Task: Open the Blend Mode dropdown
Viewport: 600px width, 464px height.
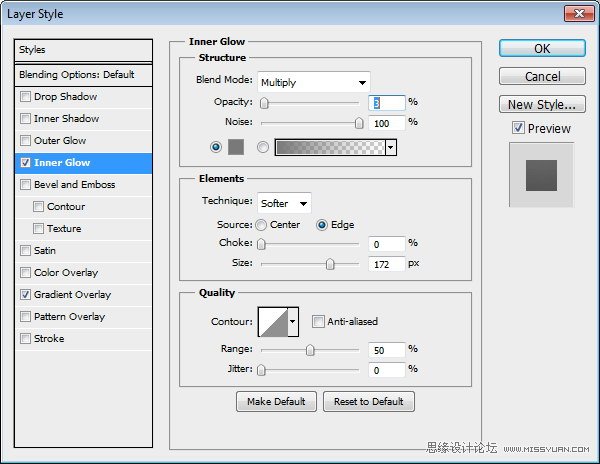Action: [314, 82]
